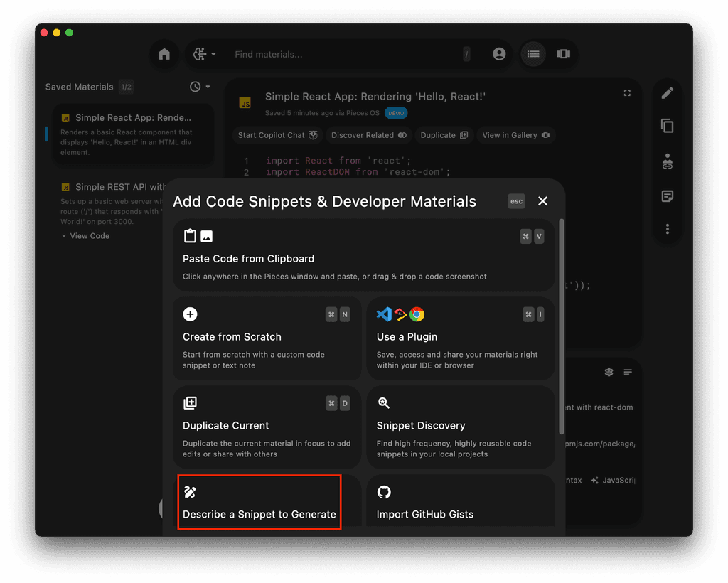Click View in Gallery button

(516, 135)
